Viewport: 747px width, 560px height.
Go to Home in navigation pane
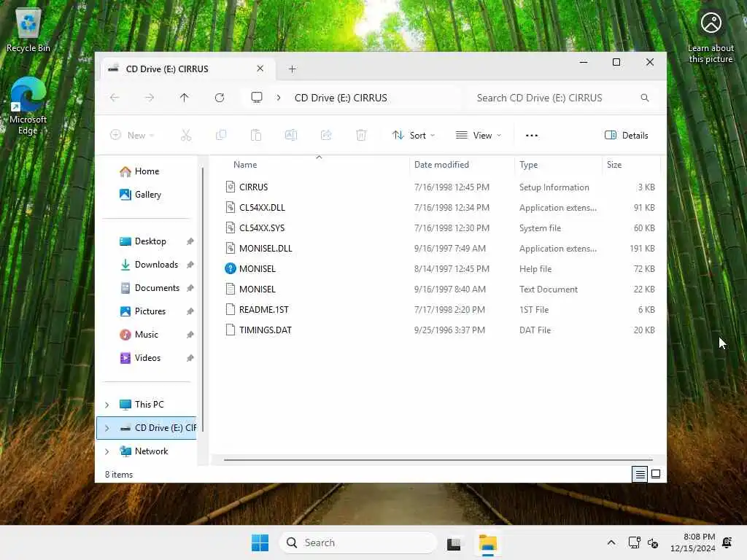click(147, 171)
